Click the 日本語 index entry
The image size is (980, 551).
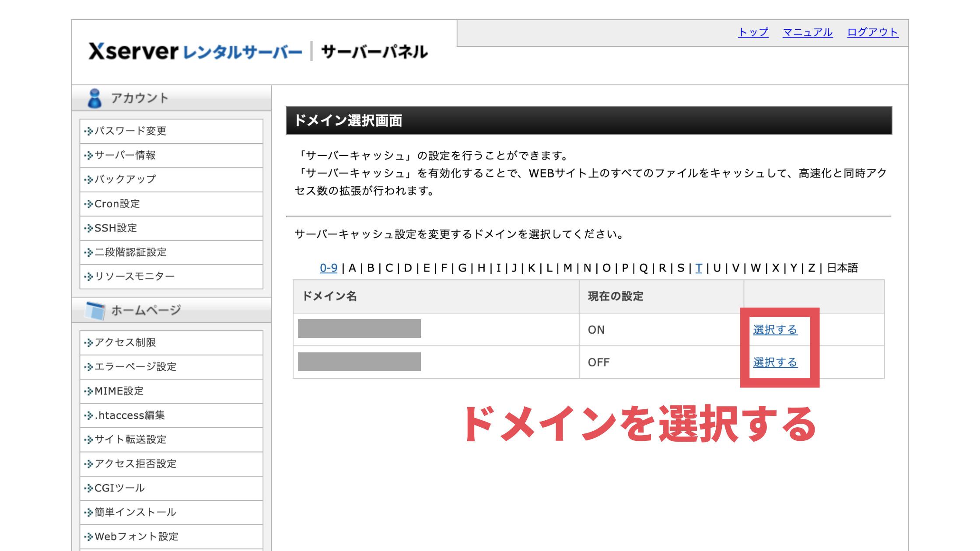pos(843,268)
